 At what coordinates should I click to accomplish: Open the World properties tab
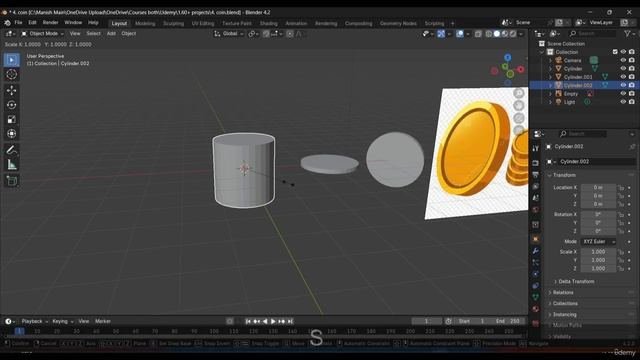tap(536, 210)
